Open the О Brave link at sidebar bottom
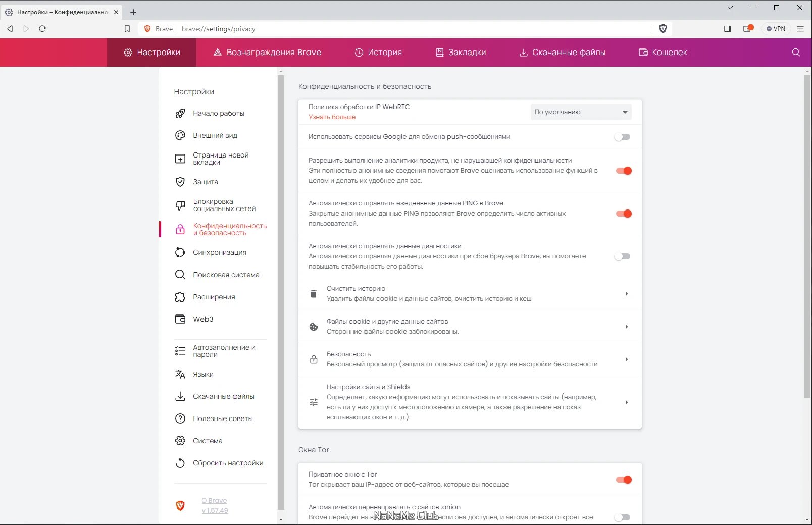The height and width of the screenshot is (525, 812). pyautogui.click(x=214, y=500)
